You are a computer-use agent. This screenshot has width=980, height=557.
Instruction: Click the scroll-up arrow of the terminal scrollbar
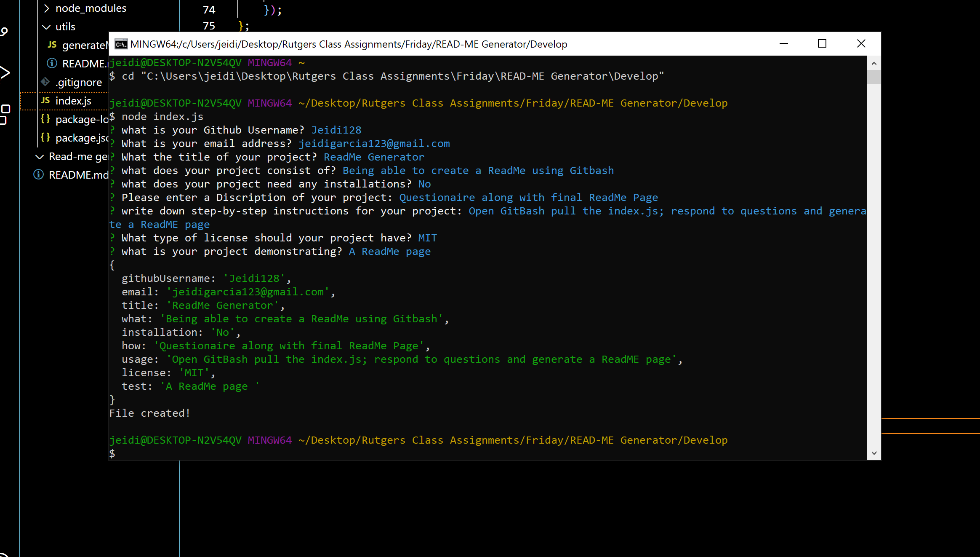[874, 63]
